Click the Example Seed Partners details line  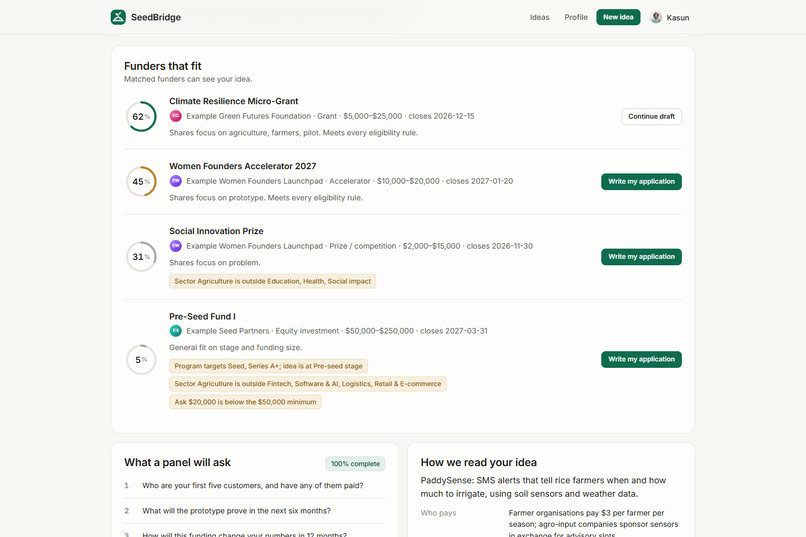(337, 331)
